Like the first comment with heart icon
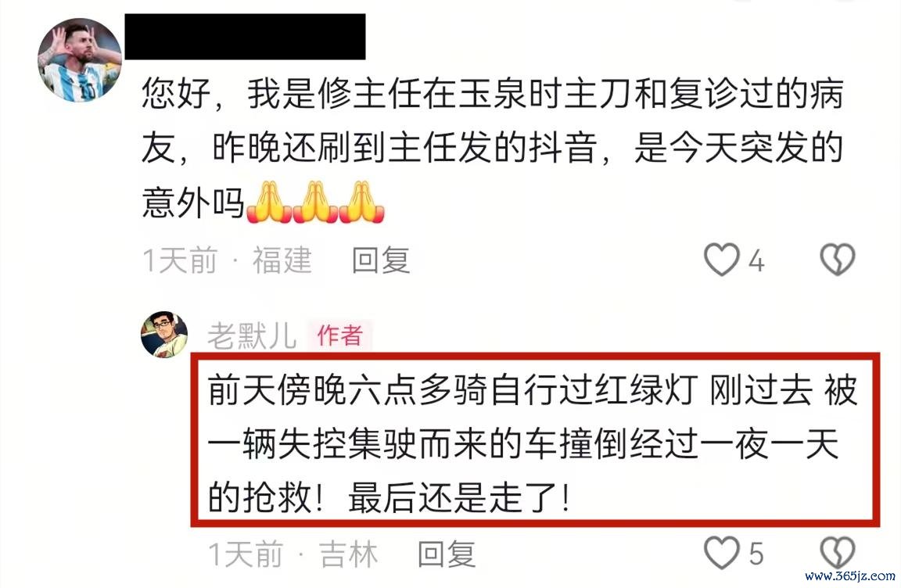This screenshot has height=588, width=901. [x=722, y=260]
